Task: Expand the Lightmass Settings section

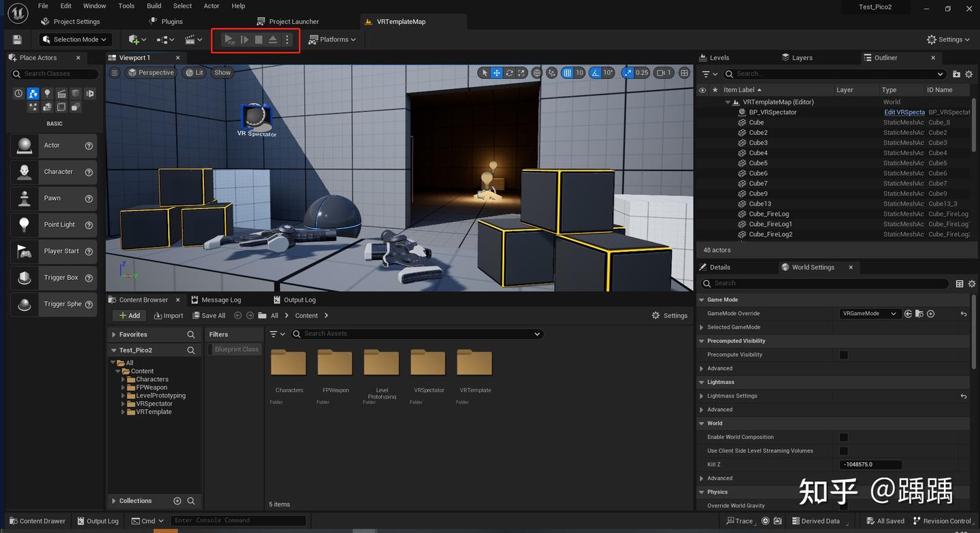Action: click(702, 396)
